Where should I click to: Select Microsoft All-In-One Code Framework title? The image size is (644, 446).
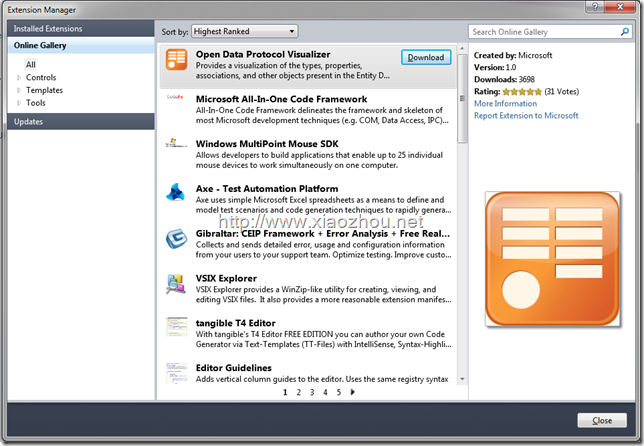tap(281, 99)
